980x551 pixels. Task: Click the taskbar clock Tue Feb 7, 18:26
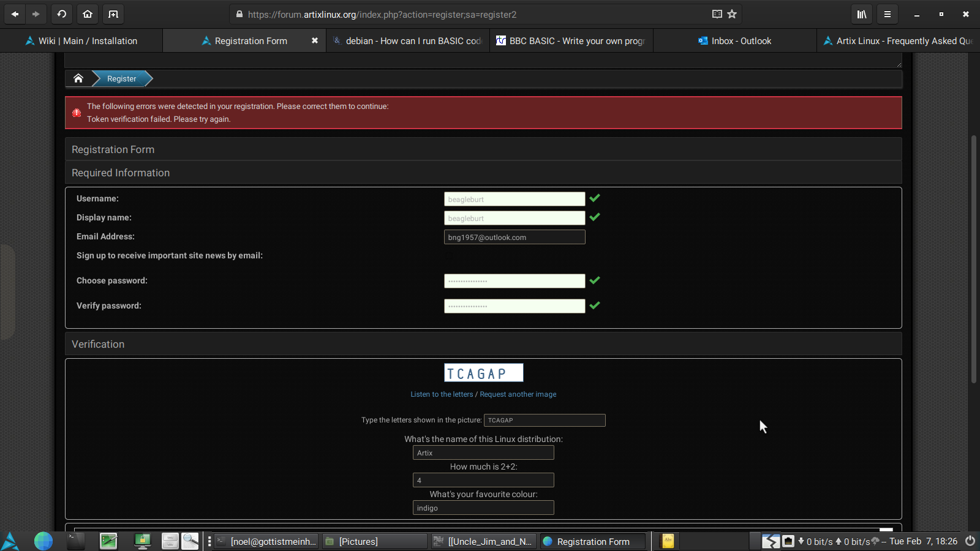click(923, 541)
